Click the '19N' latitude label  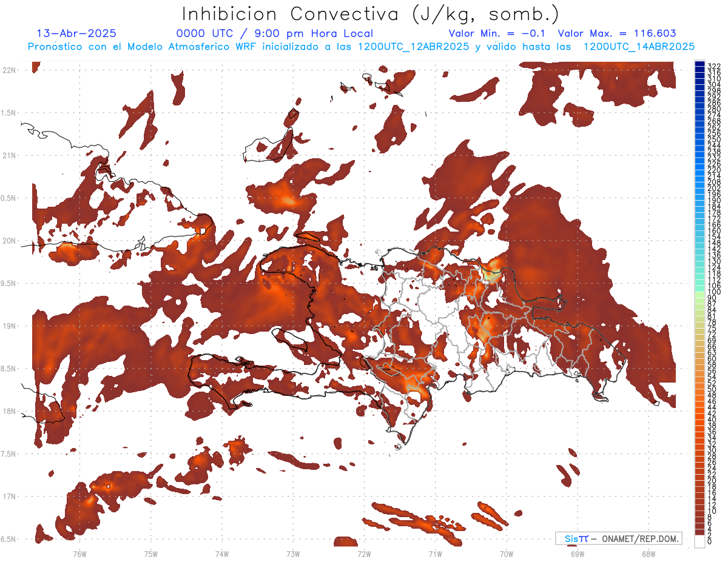click(10, 326)
